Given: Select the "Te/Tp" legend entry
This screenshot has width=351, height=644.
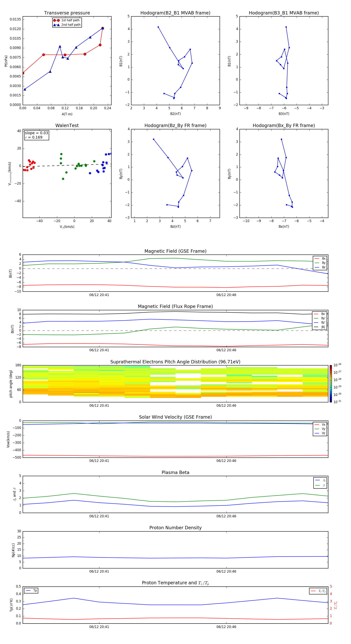Looking at the screenshot, I should pyautogui.click(x=318, y=591).
